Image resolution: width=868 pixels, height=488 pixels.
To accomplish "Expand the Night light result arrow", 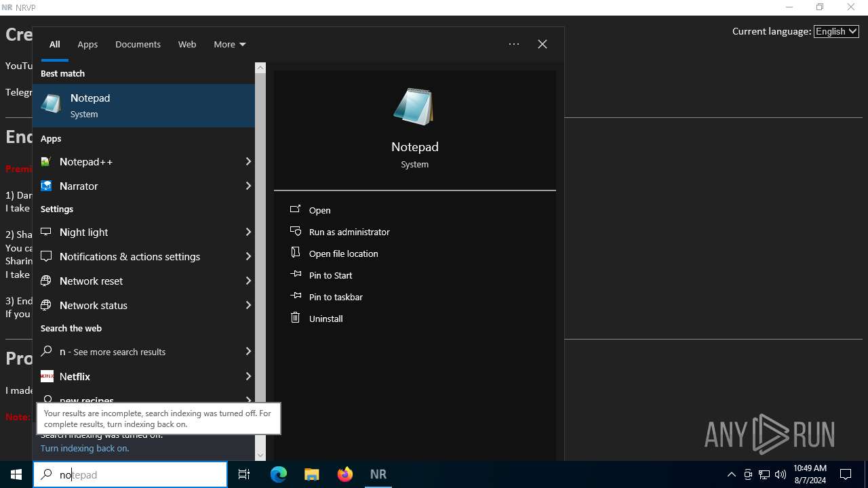I will click(x=248, y=232).
